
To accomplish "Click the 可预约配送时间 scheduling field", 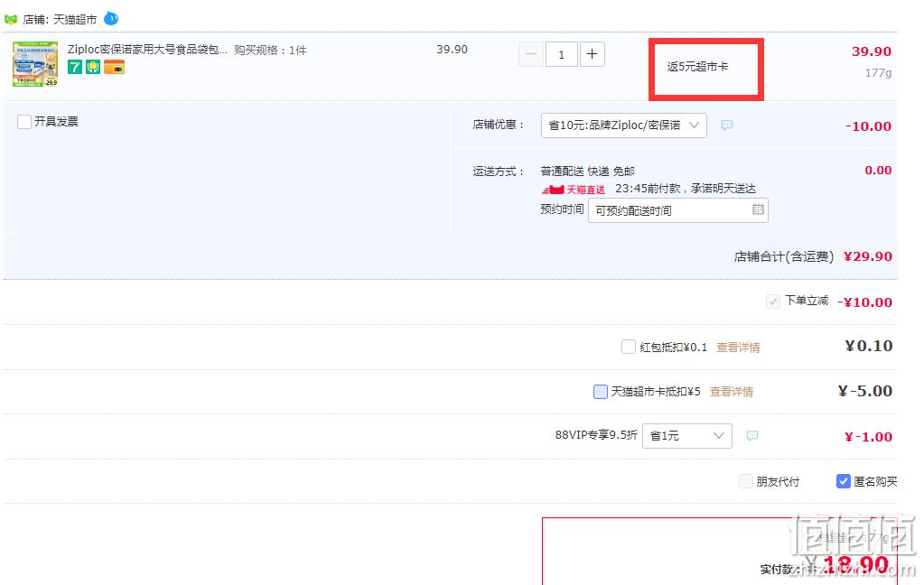I will click(677, 210).
